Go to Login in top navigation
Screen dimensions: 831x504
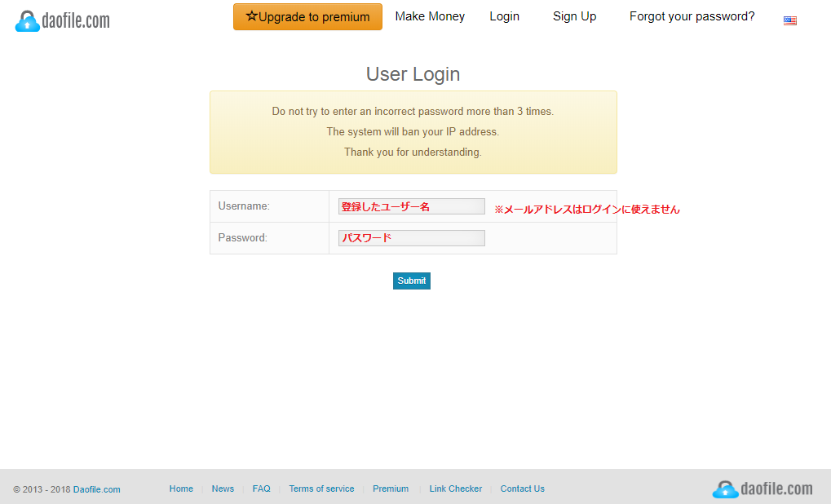pyautogui.click(x=505, y=16)
